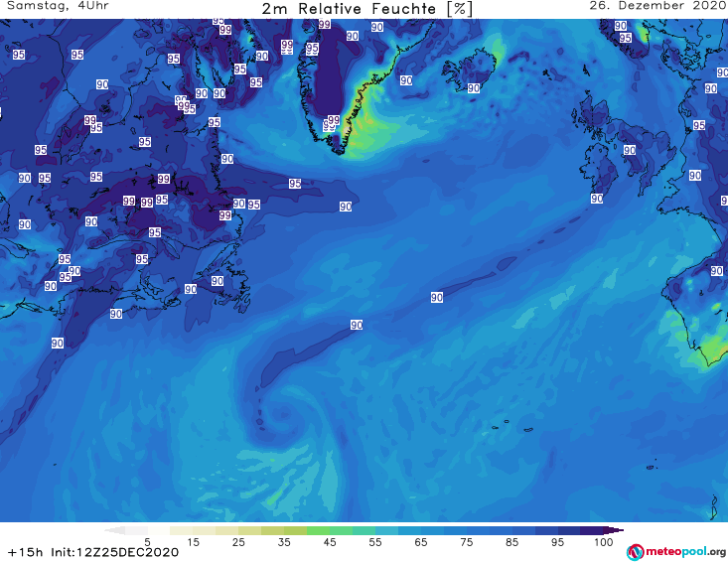
Task: Select the '2m Relative Feuchte [%]' title
Action: (x=366, y=9)
